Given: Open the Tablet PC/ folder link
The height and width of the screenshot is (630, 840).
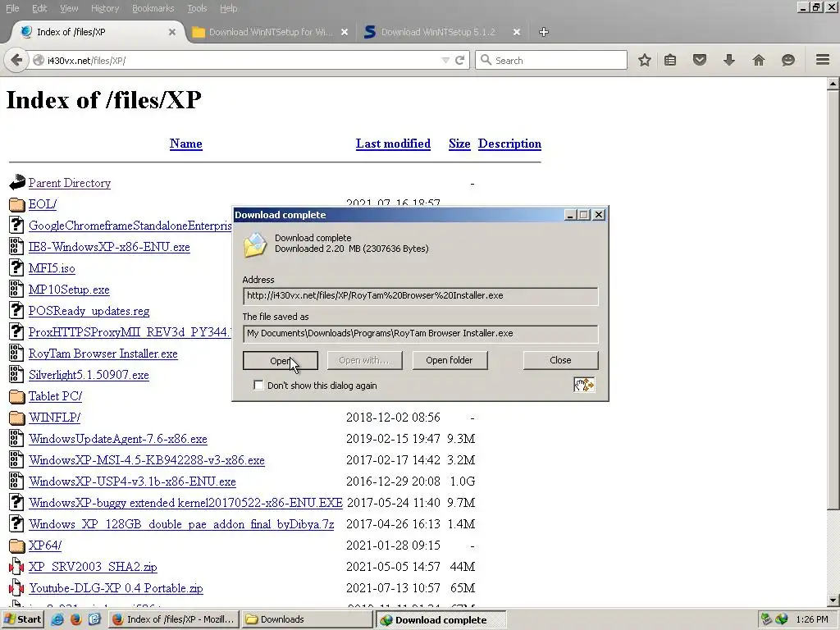Looking at the screenshot, I should pos(55,396).
